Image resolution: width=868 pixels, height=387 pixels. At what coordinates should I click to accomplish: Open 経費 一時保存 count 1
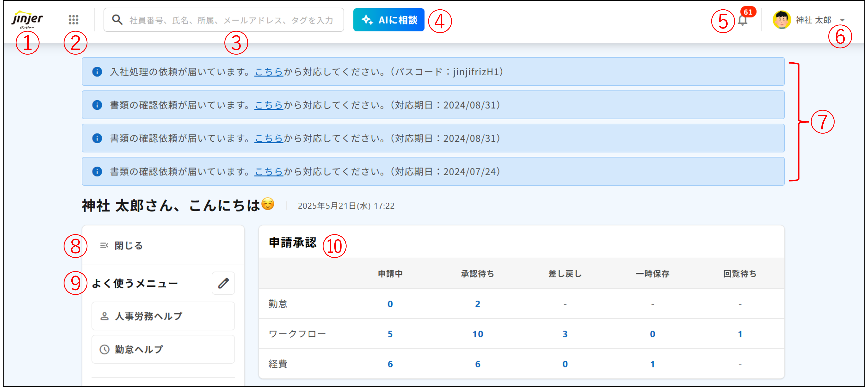pos(652,364)
